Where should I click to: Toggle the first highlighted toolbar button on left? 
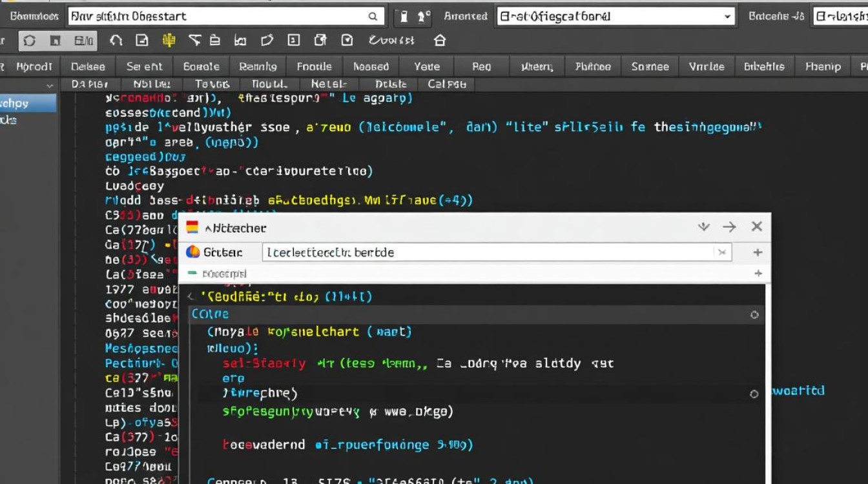pyautogui.click(x=30, y=41)
